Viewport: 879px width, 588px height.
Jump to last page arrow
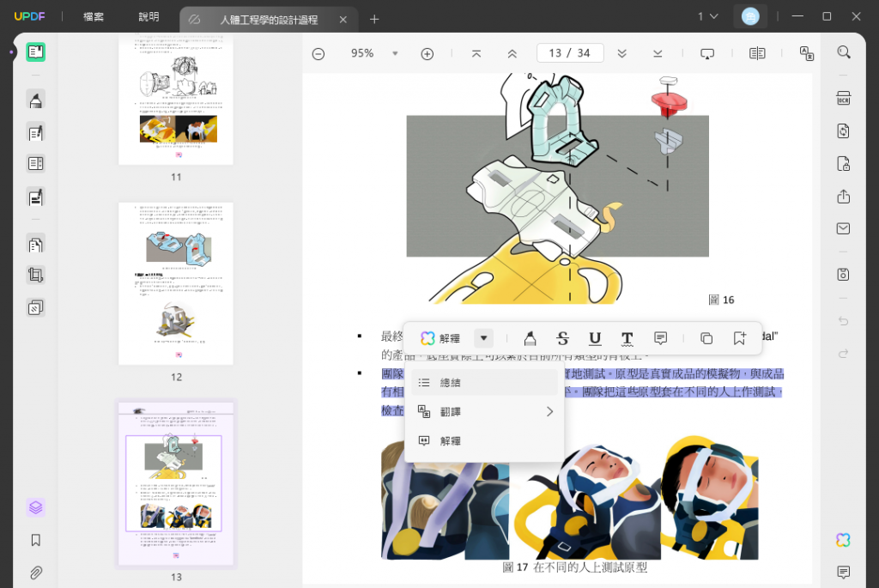(658, 54)
